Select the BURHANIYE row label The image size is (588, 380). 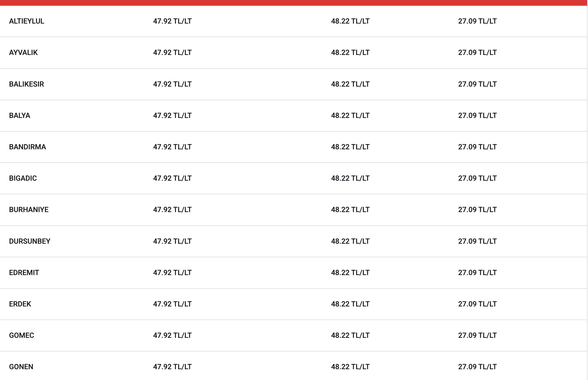tap(29, 210)
